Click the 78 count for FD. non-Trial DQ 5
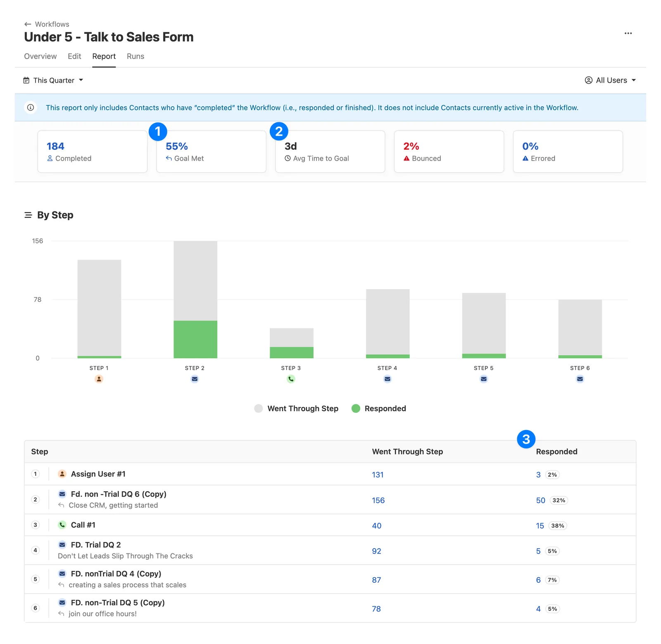This screenshot has height=644, width=661. click(376, 609)
